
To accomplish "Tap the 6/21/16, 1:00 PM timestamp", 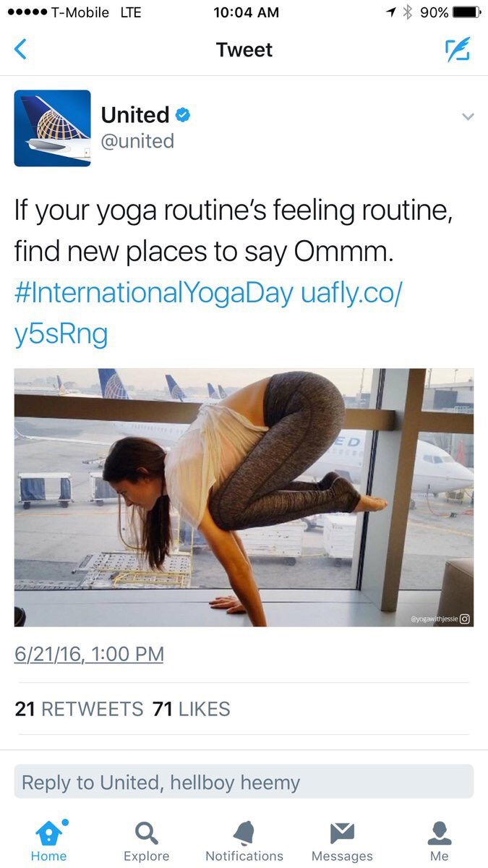I will 90,655.
